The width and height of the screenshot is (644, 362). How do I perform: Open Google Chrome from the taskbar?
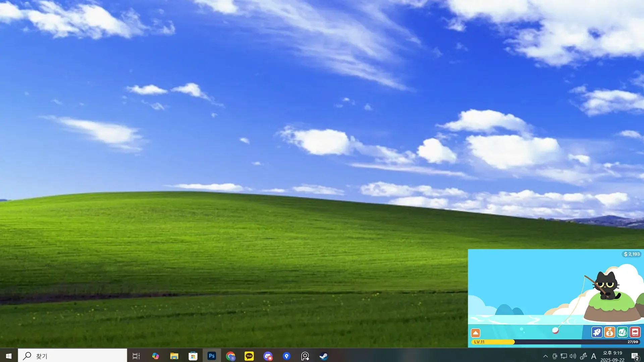coord(230,356)
